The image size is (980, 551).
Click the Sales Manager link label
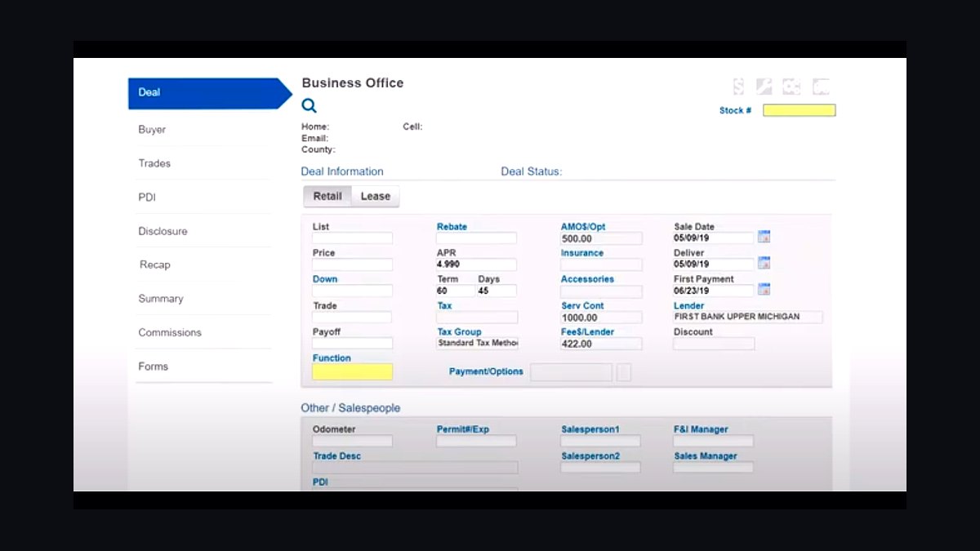click(x=706, y=456)
